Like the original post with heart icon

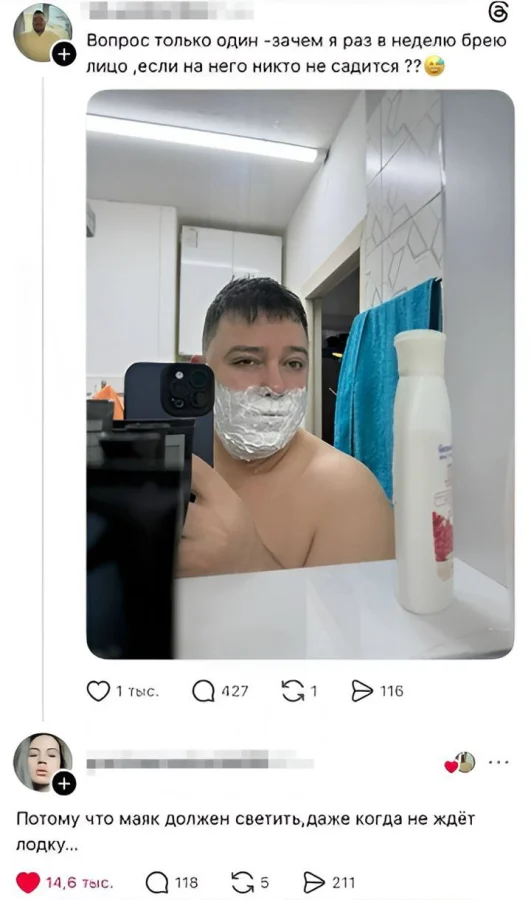point(98,691)
